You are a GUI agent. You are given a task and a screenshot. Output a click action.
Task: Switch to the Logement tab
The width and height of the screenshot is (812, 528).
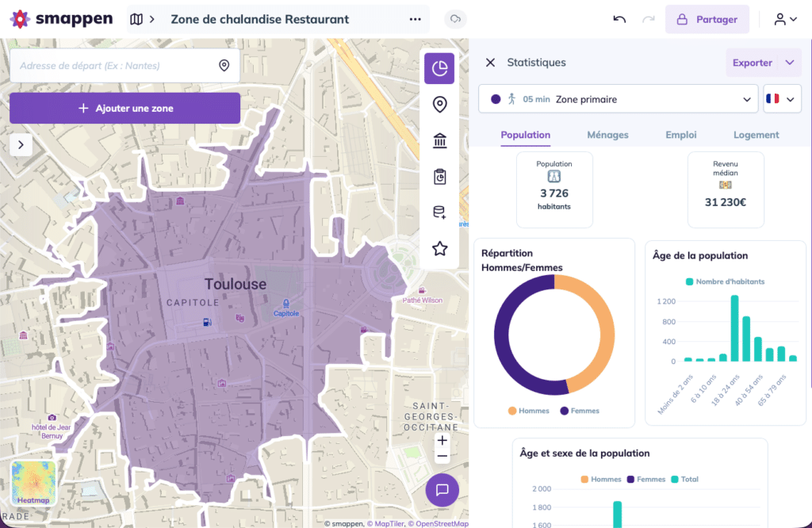point(756,135)
